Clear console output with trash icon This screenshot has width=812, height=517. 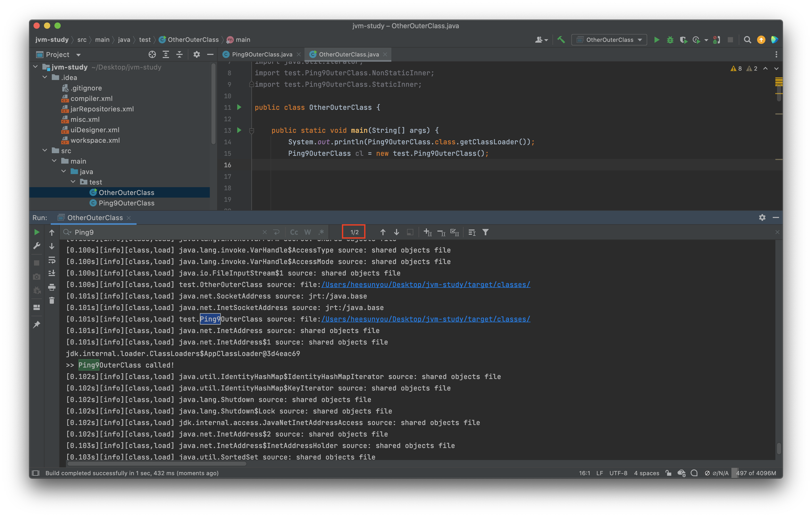tap(52, 300)
